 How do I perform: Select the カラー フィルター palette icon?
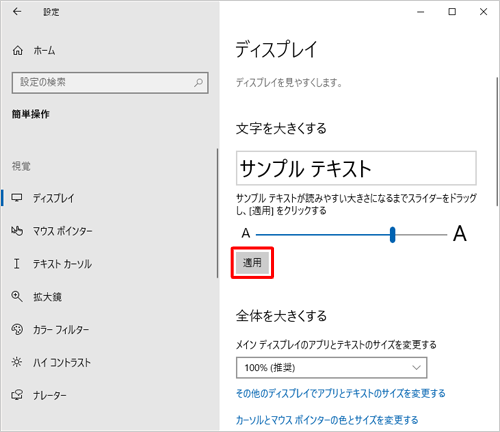[x=17, y=329]
